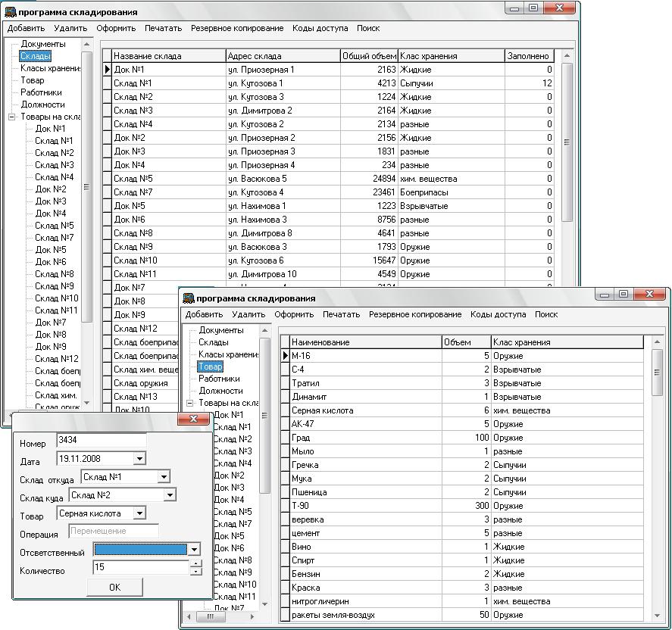Open the Склад откуда dropdown
Screen dimensions: 672x630
[164, 477]
